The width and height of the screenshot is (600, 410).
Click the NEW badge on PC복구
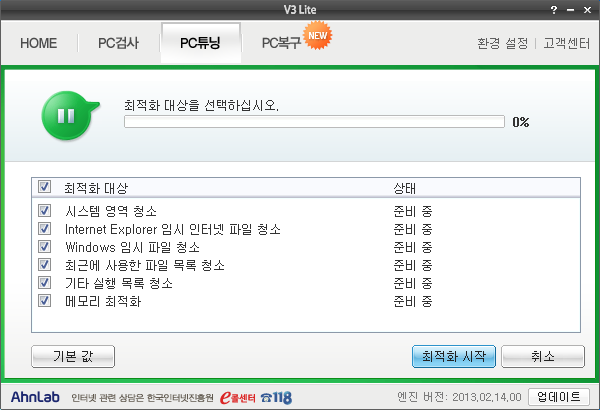[318, 35]
